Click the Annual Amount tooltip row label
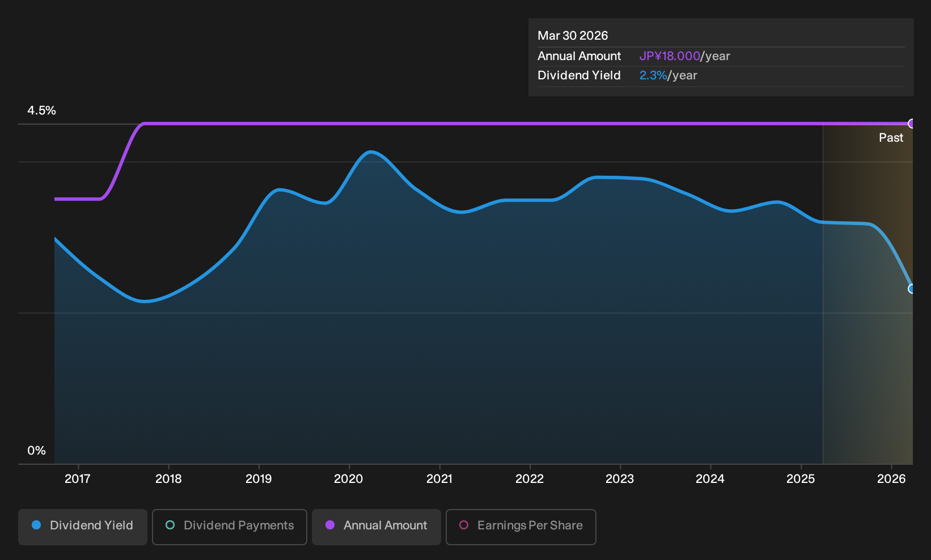 [579, 56]
